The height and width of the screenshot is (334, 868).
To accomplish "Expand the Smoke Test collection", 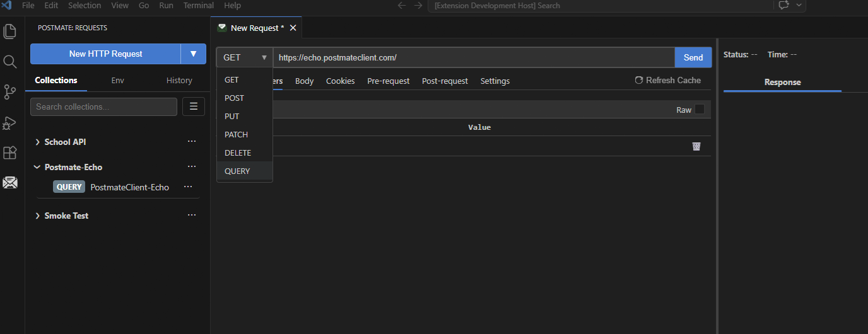I will (x=37, y=216).
